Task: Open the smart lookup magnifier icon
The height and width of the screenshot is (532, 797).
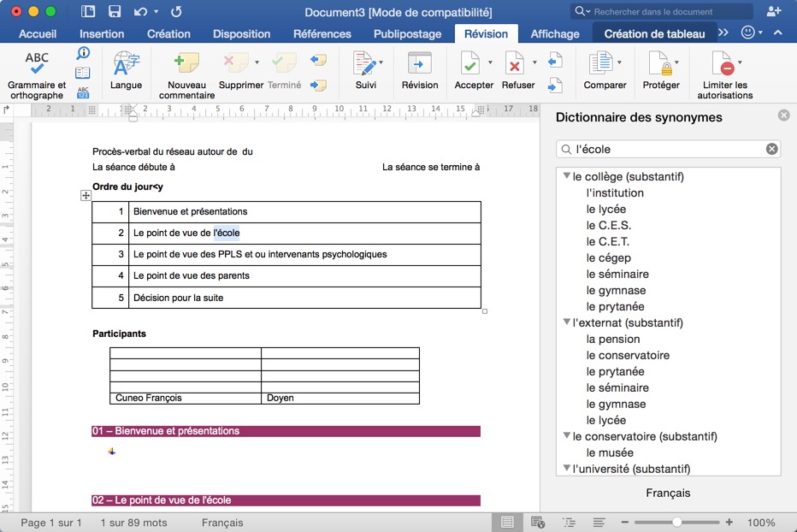Action: point(83,53)
